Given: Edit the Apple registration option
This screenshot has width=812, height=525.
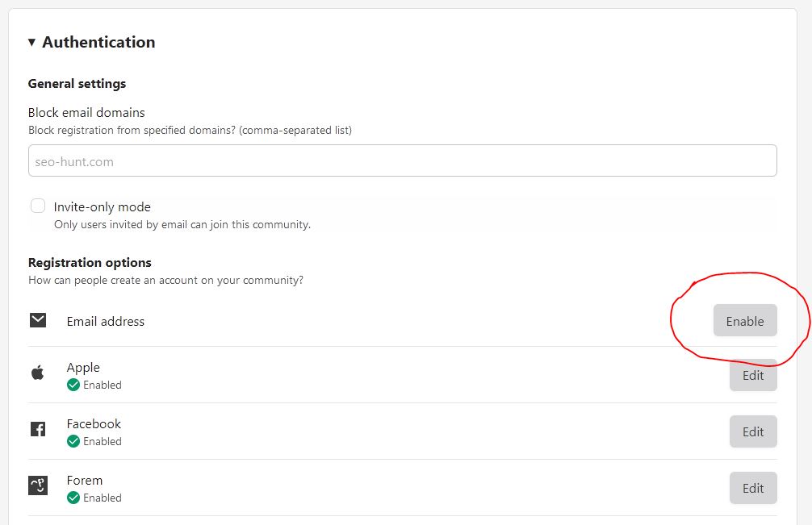Looking at the screenshot, I should coord(752,376).
